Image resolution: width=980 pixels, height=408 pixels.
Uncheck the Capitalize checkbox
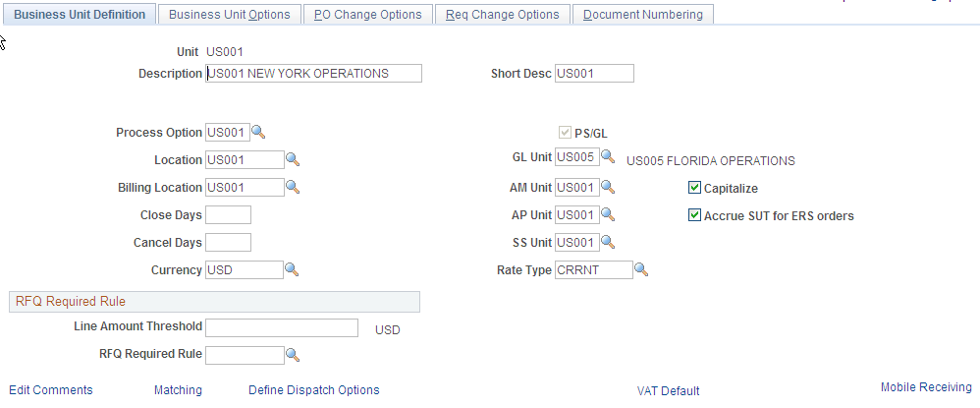[693, 187]
